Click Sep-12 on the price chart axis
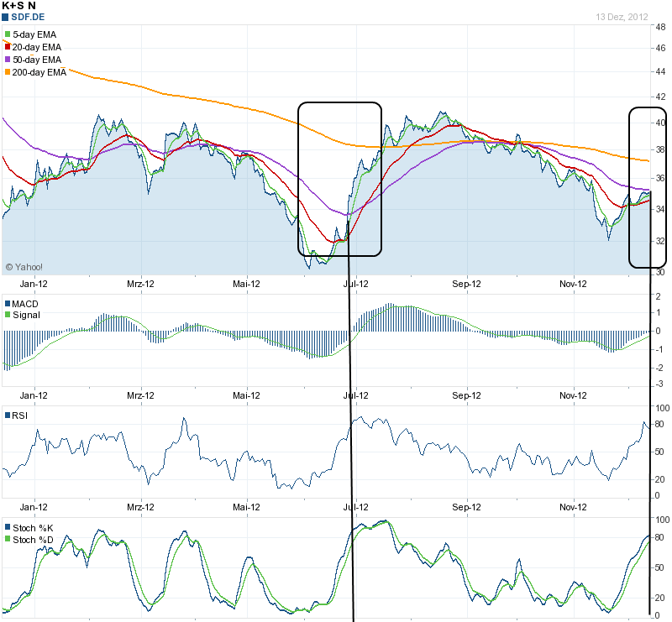The image size is (672, 622). click(x=466, y=284)
